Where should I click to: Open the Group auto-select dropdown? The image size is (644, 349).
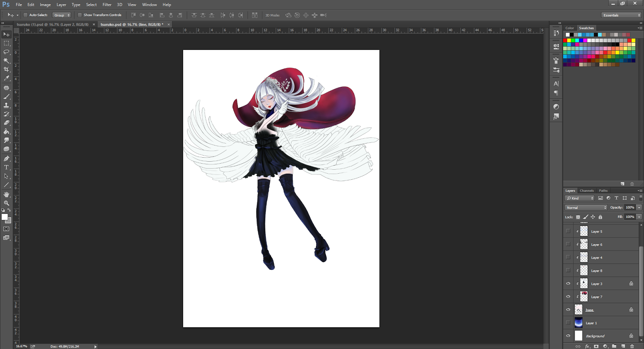tap(62, 15)
